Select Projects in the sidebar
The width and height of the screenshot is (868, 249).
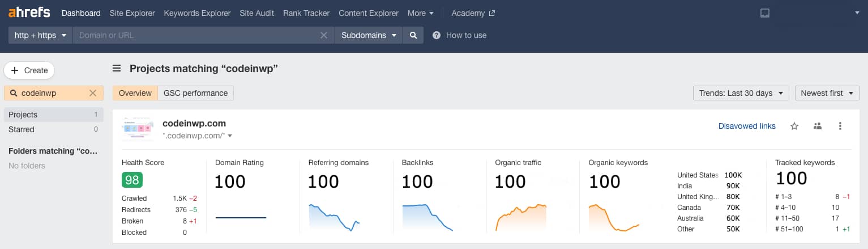tap(54, 115)
